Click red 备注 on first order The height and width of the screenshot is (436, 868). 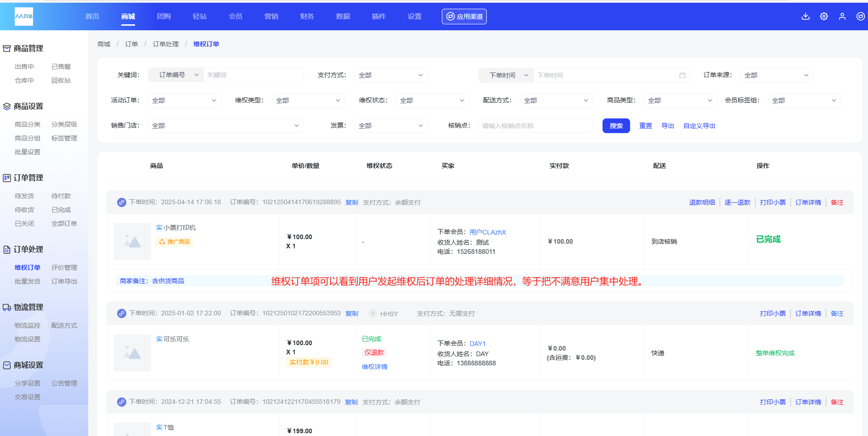(837, 202)
